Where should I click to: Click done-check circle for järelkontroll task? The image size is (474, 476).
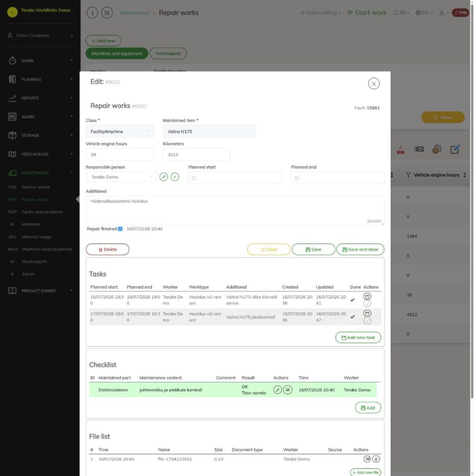click(x=367, y=321)
